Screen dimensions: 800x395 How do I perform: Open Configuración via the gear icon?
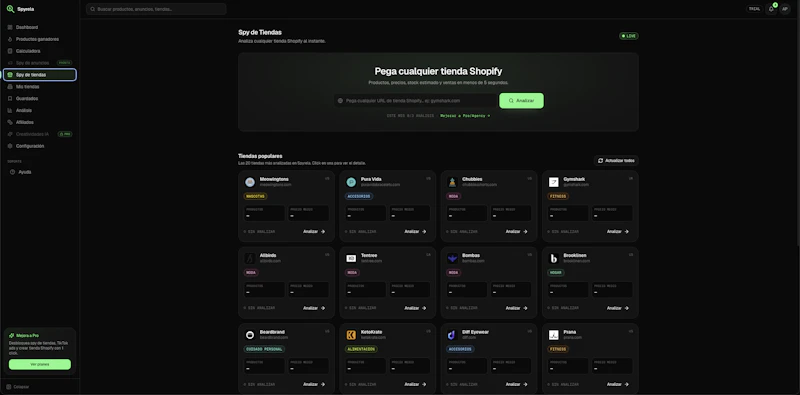pyautogui.click(x=10, y=146)
